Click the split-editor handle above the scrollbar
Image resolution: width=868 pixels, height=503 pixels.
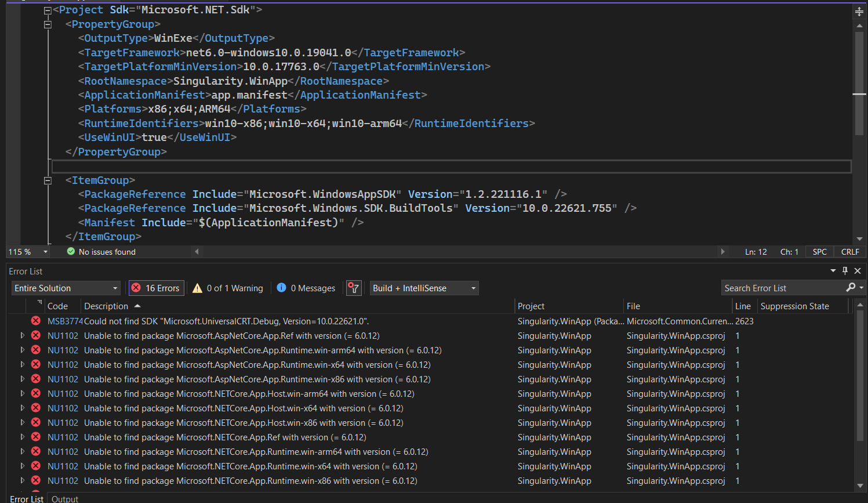click(859, 10)
